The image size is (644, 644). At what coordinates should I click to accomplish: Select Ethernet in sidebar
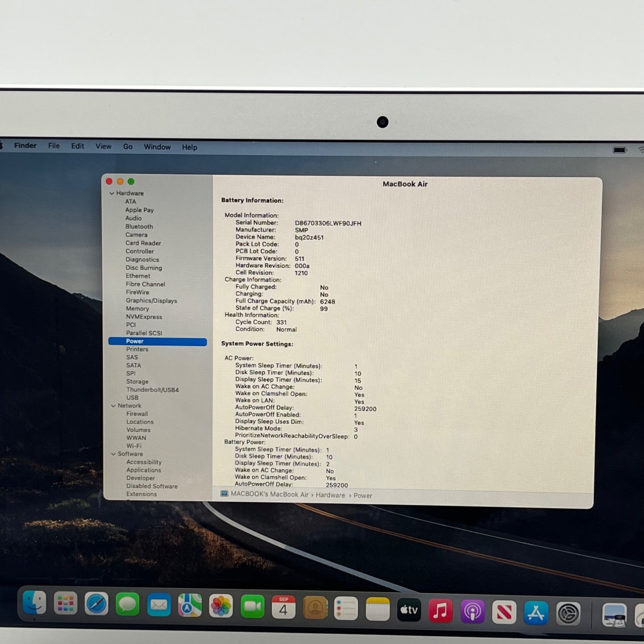(x=138, y=276)
